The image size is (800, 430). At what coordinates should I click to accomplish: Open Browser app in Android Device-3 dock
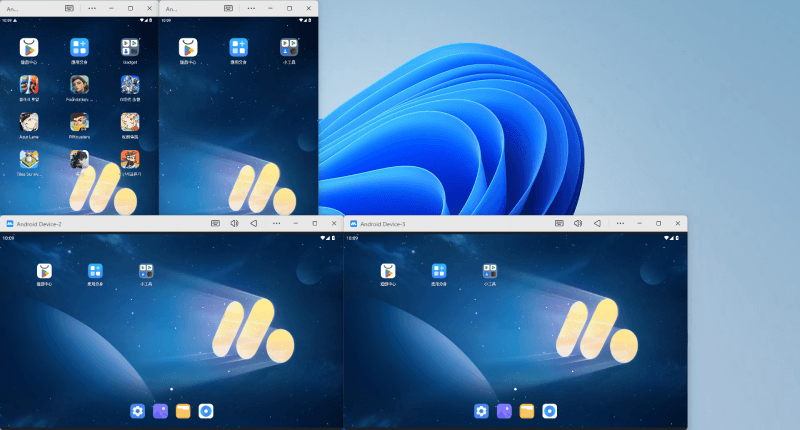[549, 411]
